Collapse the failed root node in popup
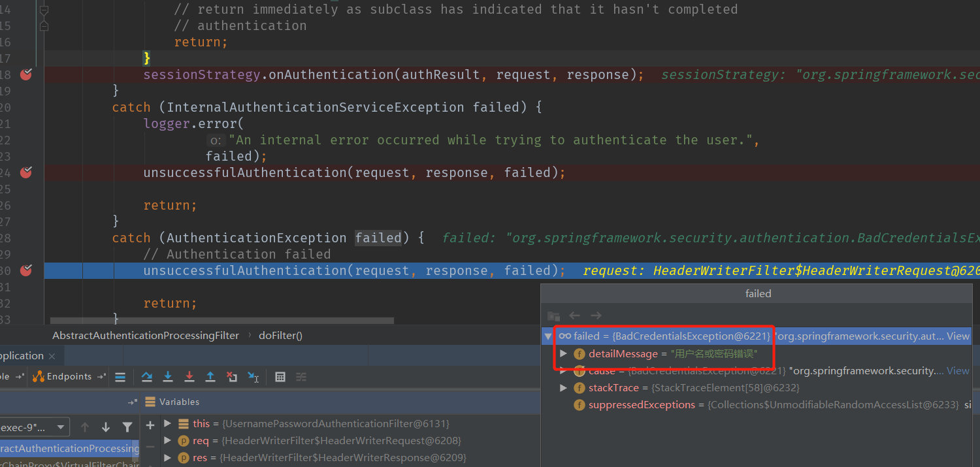 point(548,336)
